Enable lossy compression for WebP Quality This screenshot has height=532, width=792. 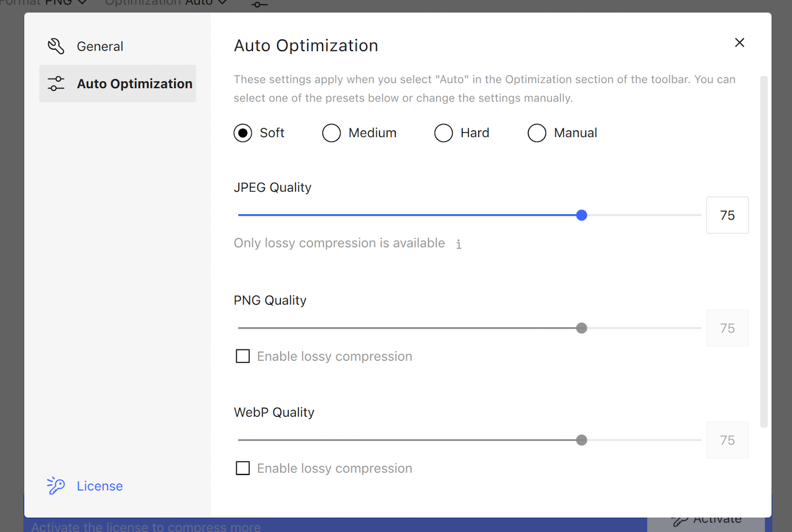[x=243, y=468]
